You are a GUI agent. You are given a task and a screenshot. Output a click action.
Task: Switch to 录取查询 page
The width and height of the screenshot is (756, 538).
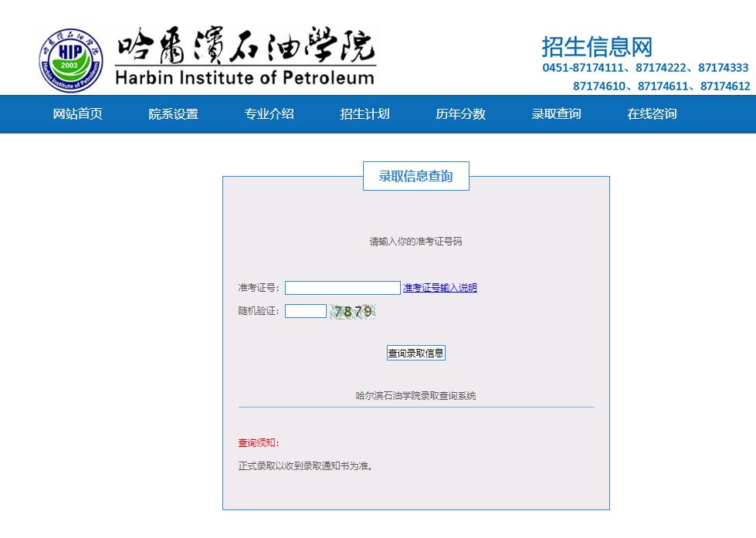[x=556, y=113]
